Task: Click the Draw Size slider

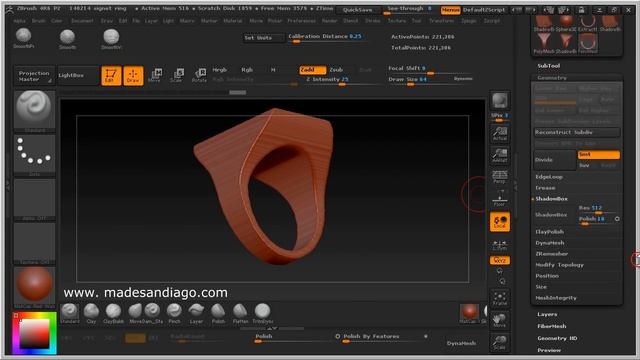Action: coord(419,80)
